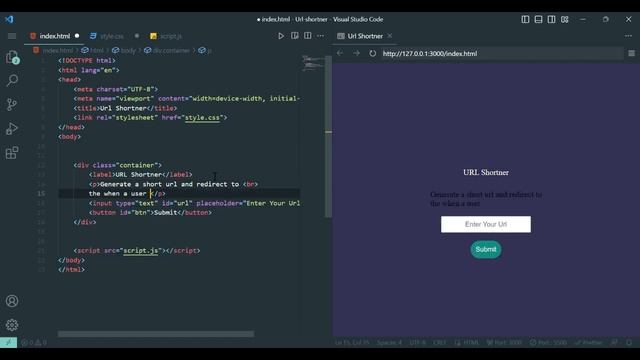Switch to the index.html tab
Screen dimensions: 640x360
(x=55, y=36)
